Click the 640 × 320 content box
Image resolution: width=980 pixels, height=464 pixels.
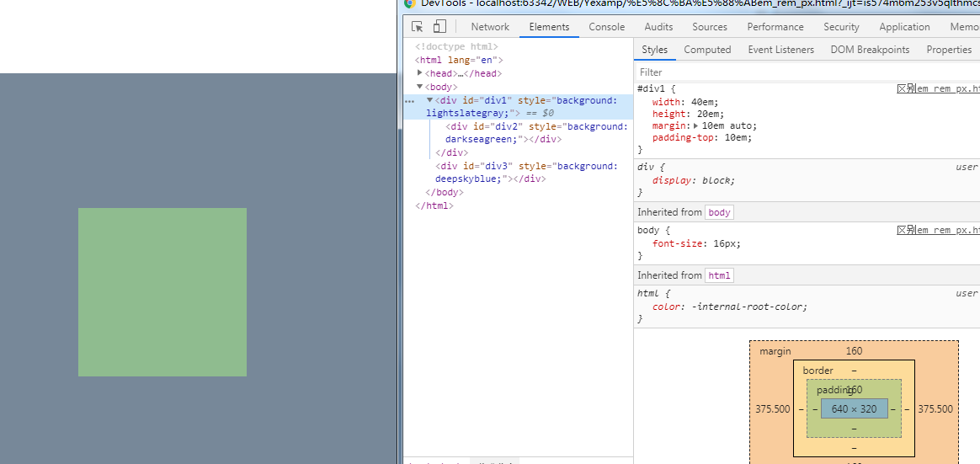coord(854,409)
